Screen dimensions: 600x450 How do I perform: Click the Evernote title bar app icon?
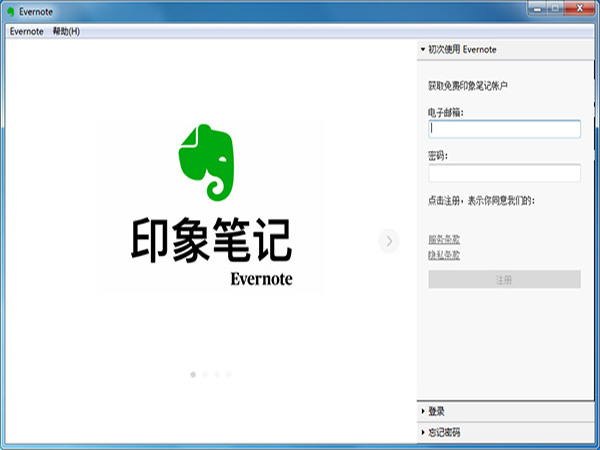click(11, 12)
